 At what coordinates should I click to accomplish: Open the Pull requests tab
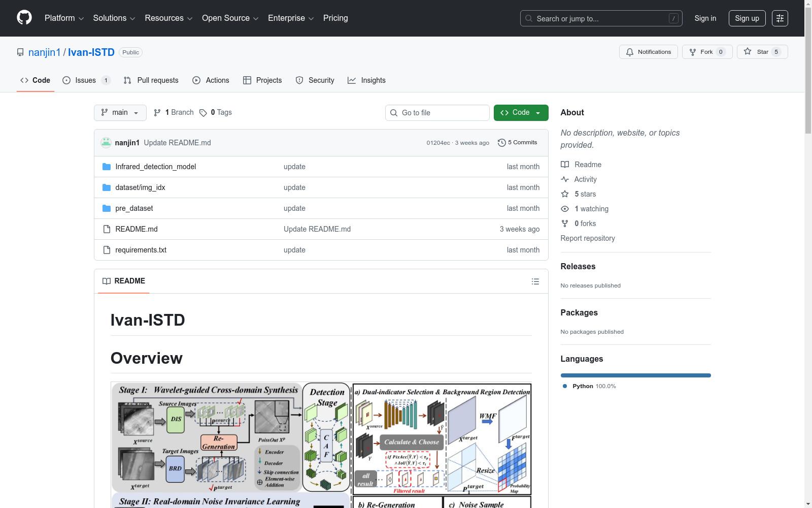click(151, 80)
